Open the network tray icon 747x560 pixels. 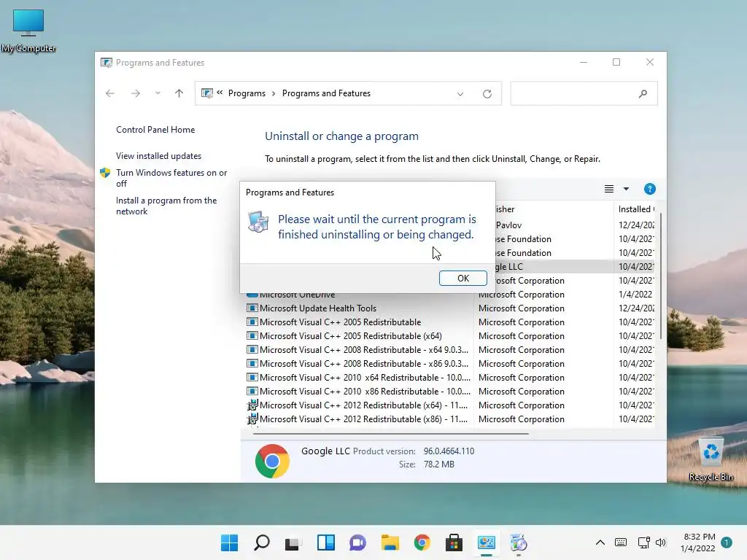click(x=643, y=542)
